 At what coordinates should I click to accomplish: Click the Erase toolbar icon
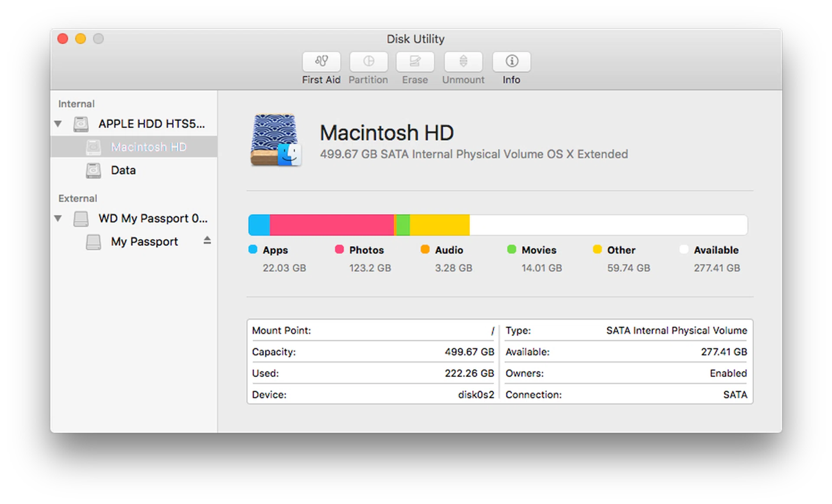[x=415, y=62]
